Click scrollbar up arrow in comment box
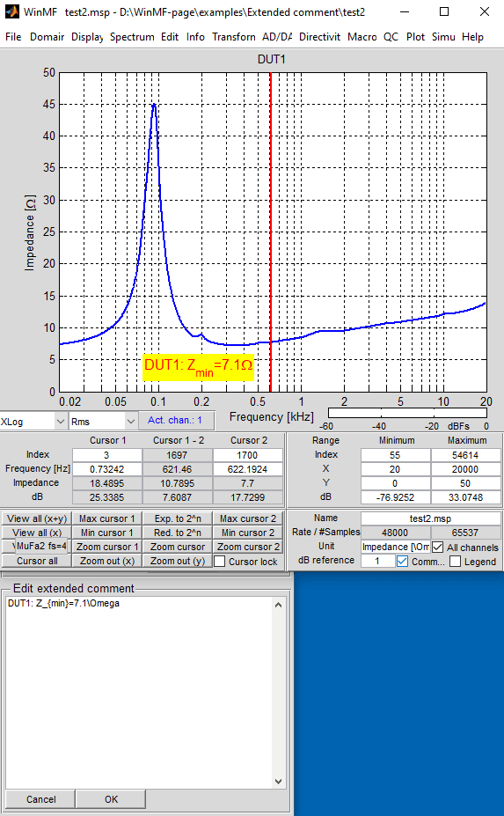The width and height of the screenshot is (504, 816). click(x=278, y=605)
